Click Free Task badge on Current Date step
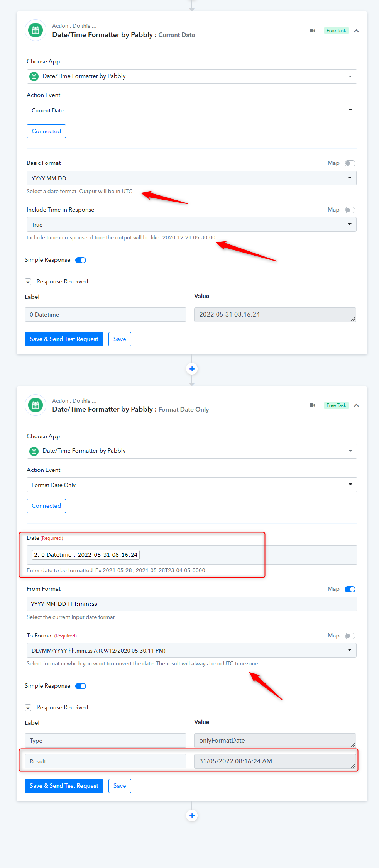The image size is (379, 868). pyautogui.click(x=336, y=31)
